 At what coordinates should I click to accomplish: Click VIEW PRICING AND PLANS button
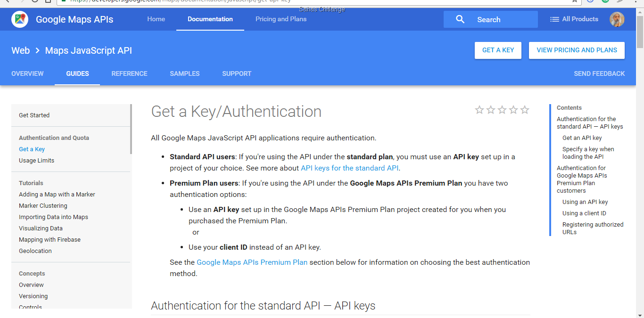[x=577, y=50]
